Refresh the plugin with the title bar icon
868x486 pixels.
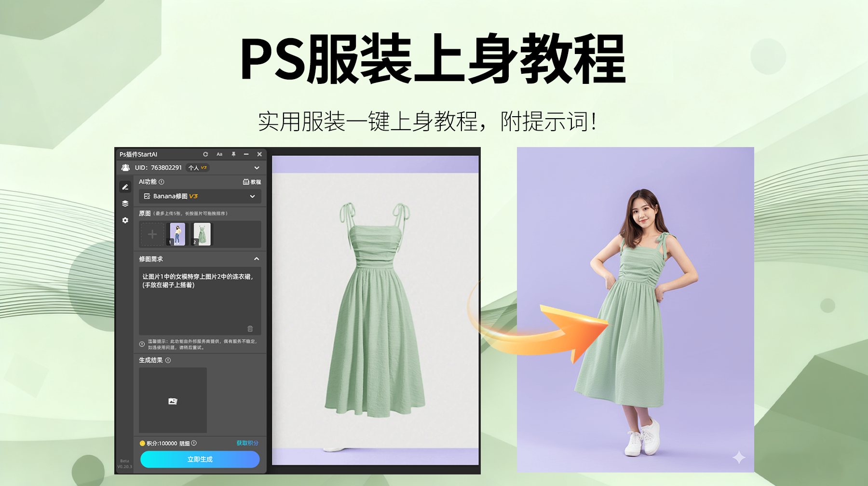click(x=205, y=154)
